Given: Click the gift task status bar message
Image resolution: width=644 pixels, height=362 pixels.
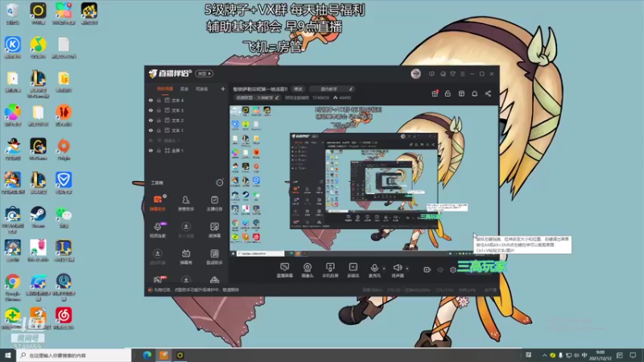Looking at the screenshot, I should pyautogui.click(x=196, y=290).
